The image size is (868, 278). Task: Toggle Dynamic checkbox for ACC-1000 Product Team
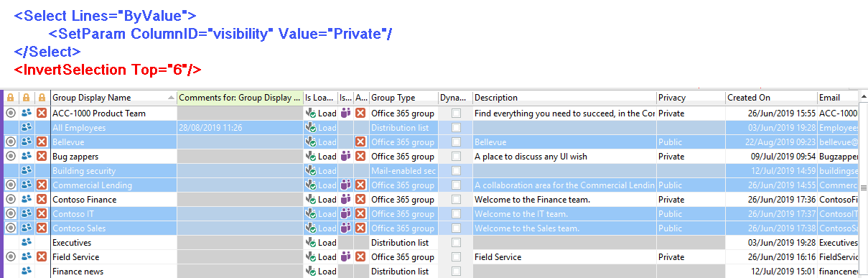coord(456,113)
